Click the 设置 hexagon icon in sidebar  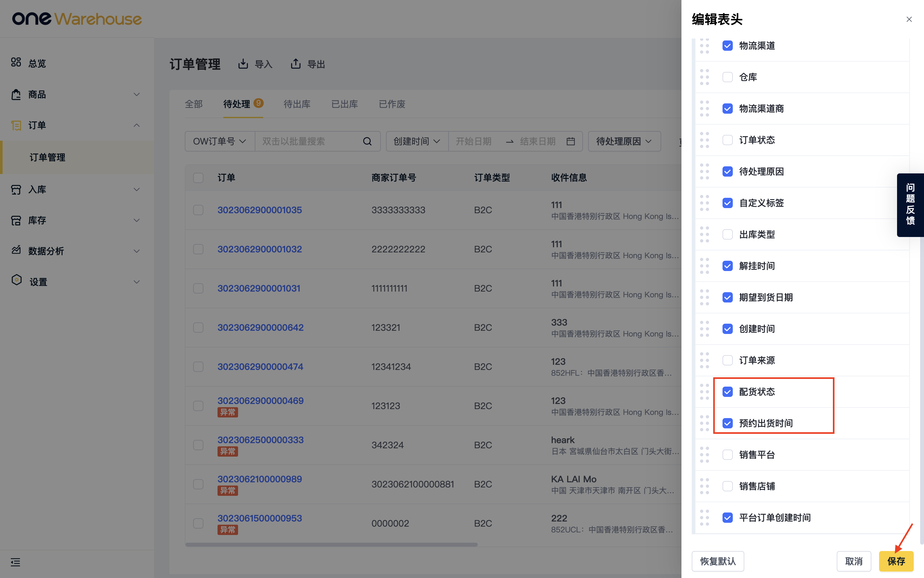click(16, 280)
